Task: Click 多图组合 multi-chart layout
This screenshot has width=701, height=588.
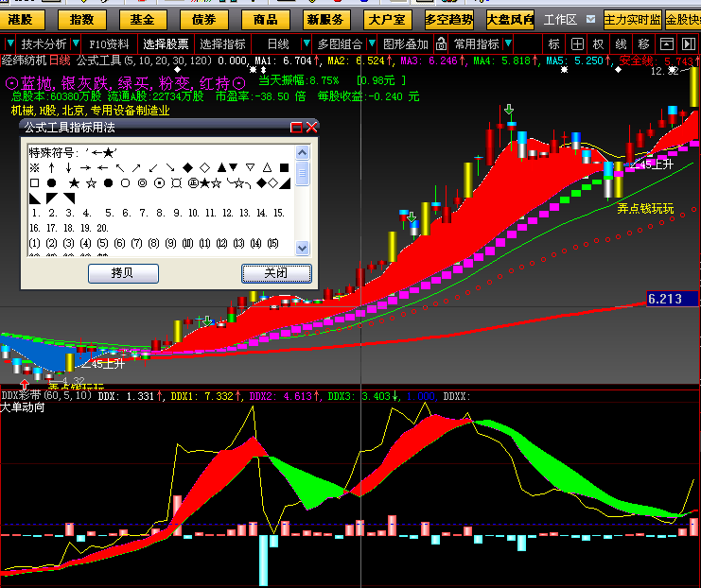Action: click(340, 44)
